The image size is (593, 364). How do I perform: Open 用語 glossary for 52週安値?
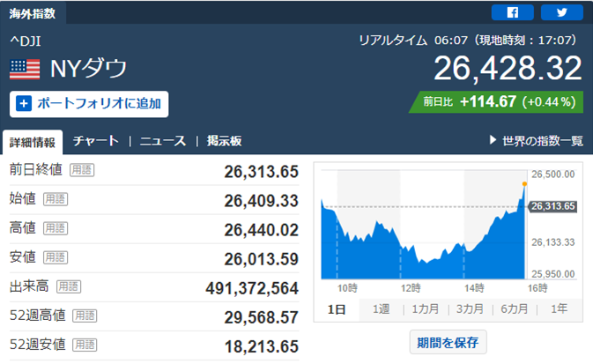tap(85, 345)
